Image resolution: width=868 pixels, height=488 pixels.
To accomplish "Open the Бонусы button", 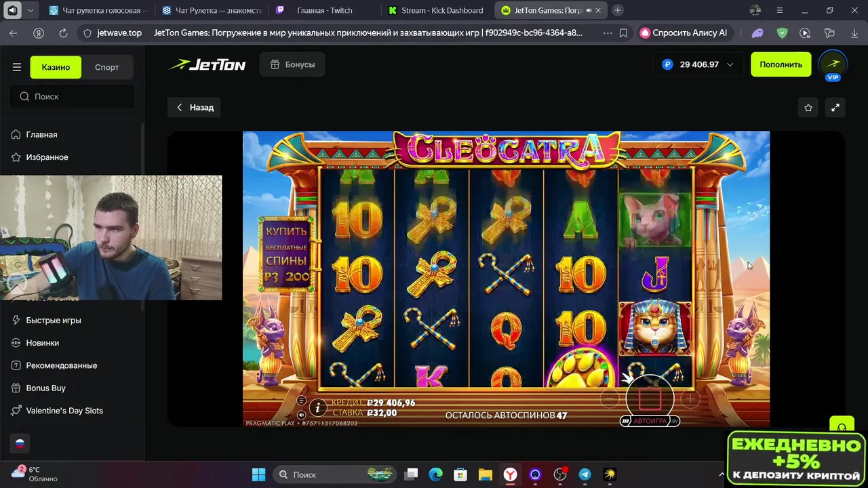I will tap(292, 64).
